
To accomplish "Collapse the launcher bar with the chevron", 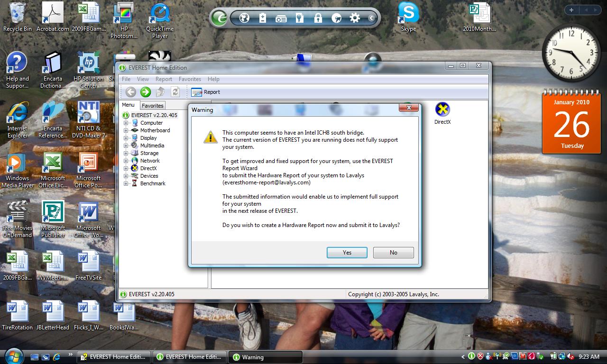I will [x=371, y=18].
